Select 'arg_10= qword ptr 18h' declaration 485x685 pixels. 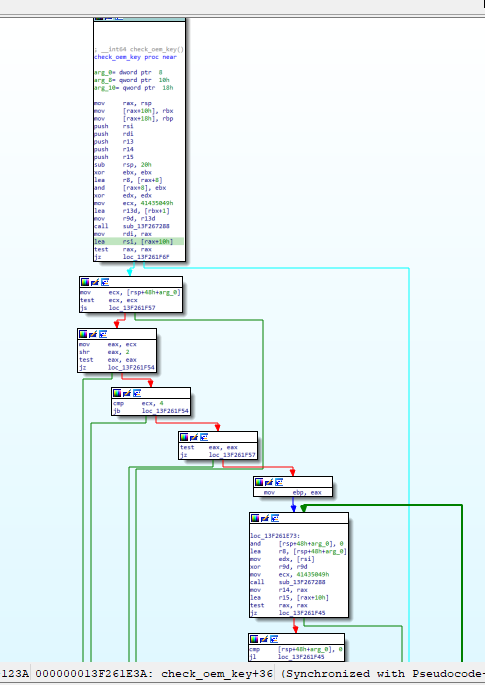[134, 88]
